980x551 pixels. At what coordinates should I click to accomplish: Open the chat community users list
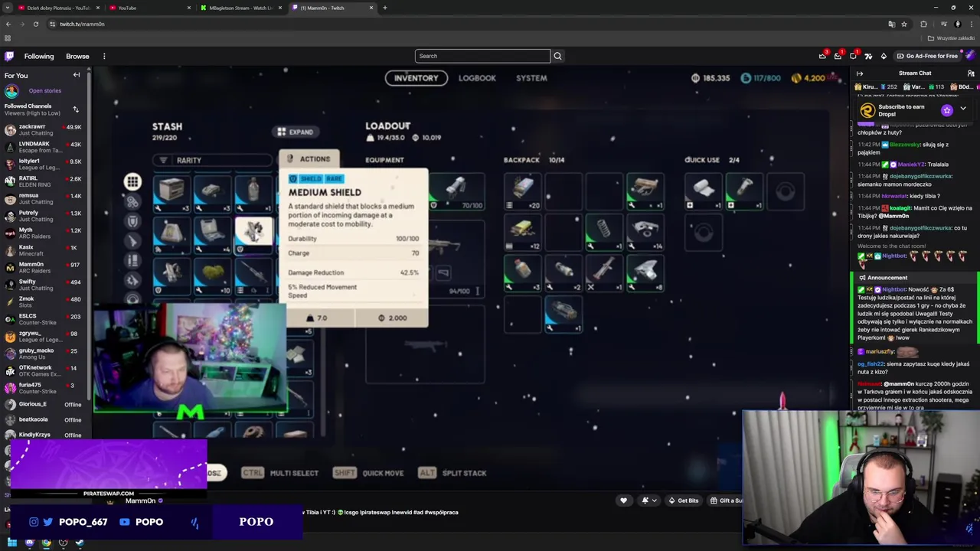point(971,73)
